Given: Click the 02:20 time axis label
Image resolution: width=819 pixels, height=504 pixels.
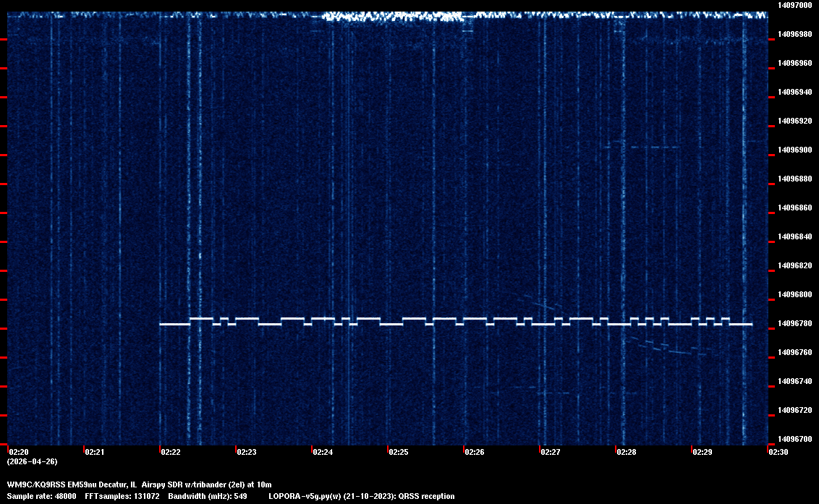Looking at the screenshot, I should click(x=19, y=452).
